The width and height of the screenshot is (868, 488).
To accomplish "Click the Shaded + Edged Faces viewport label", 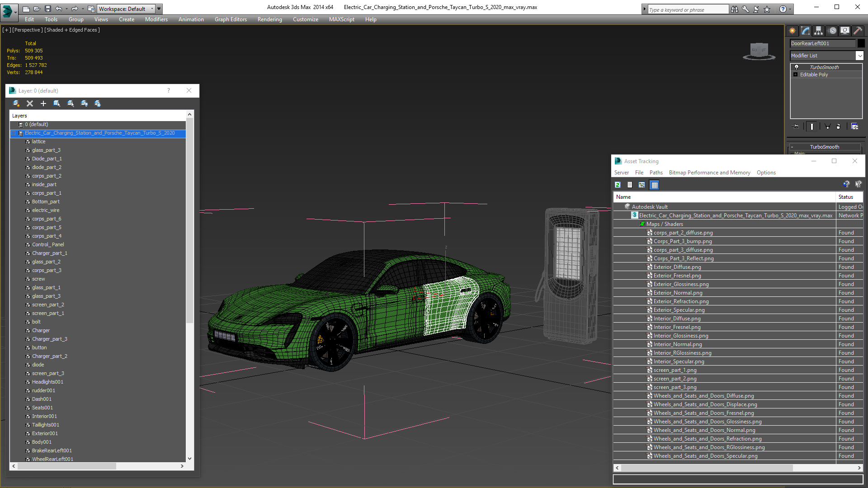I will coord(72,30).
